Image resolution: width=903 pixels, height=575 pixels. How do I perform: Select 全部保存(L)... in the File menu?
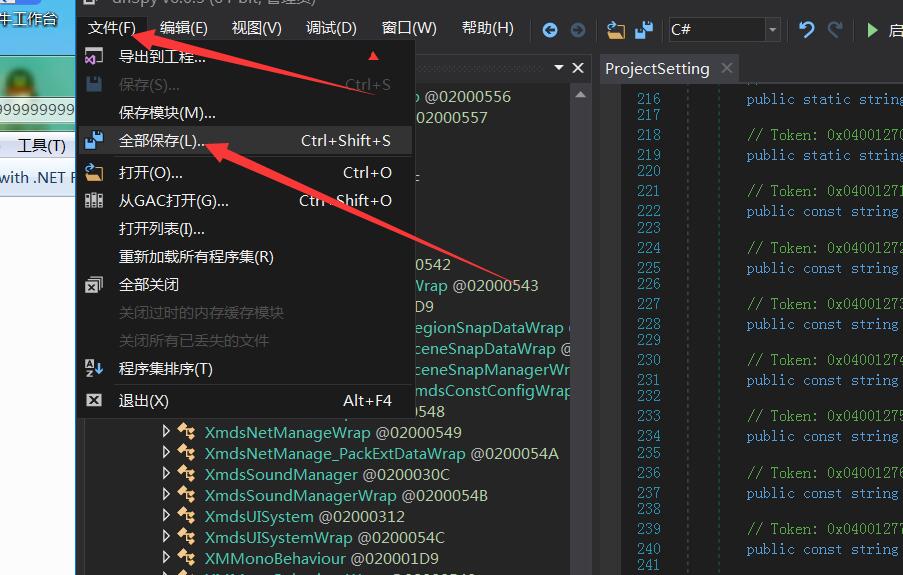162,141
